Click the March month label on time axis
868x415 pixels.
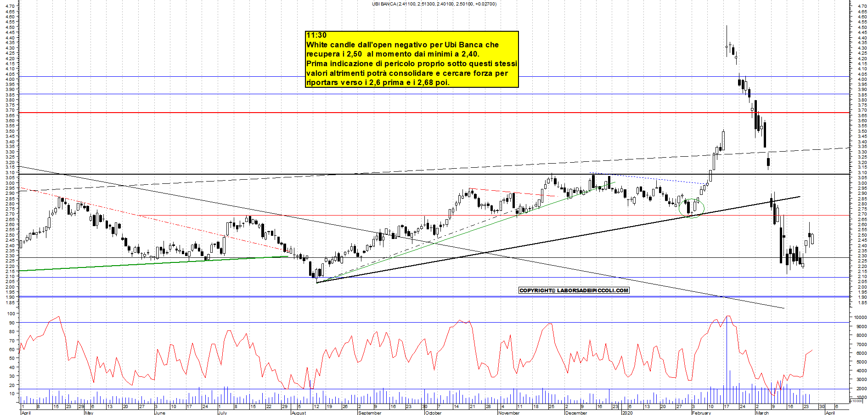pos(762,413)
